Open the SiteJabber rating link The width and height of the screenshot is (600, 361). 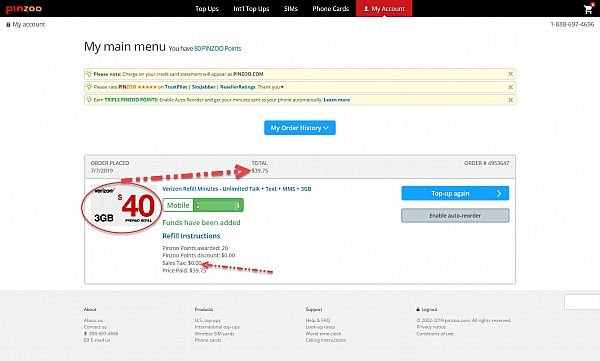click(x=204, y=87)
